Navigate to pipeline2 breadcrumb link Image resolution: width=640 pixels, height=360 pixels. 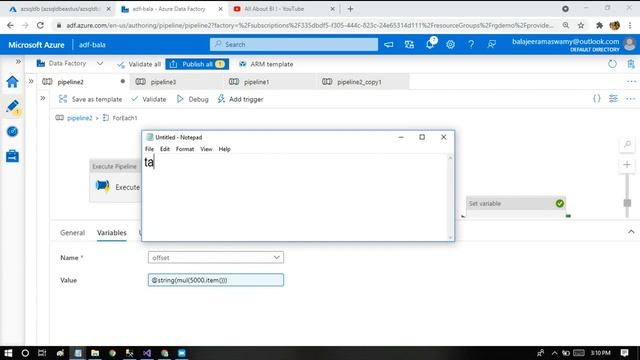click(x=80, y=118)
